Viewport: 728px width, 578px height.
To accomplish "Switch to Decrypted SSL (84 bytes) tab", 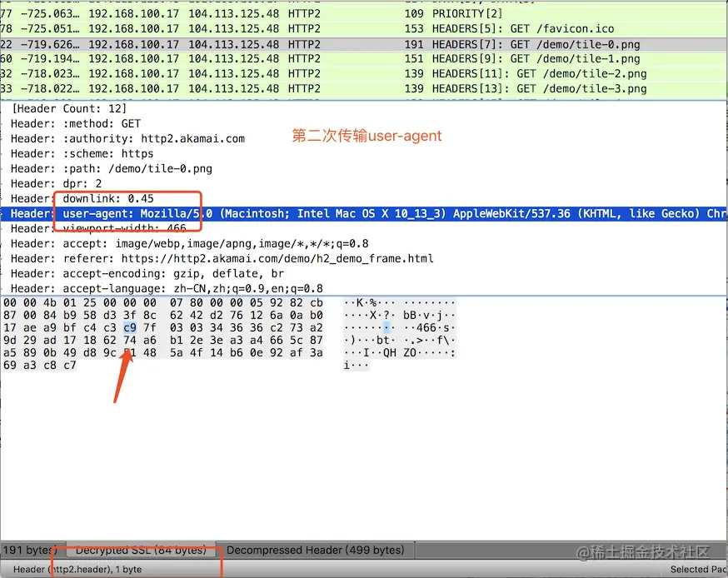I will coord(141,551).
